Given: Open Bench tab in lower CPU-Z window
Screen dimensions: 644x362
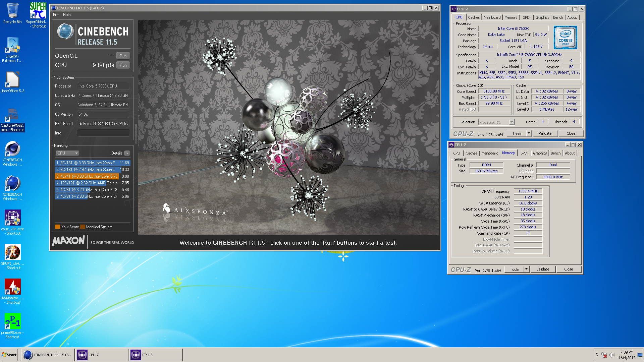Looking at the screenshot, I should coord(556,153).
